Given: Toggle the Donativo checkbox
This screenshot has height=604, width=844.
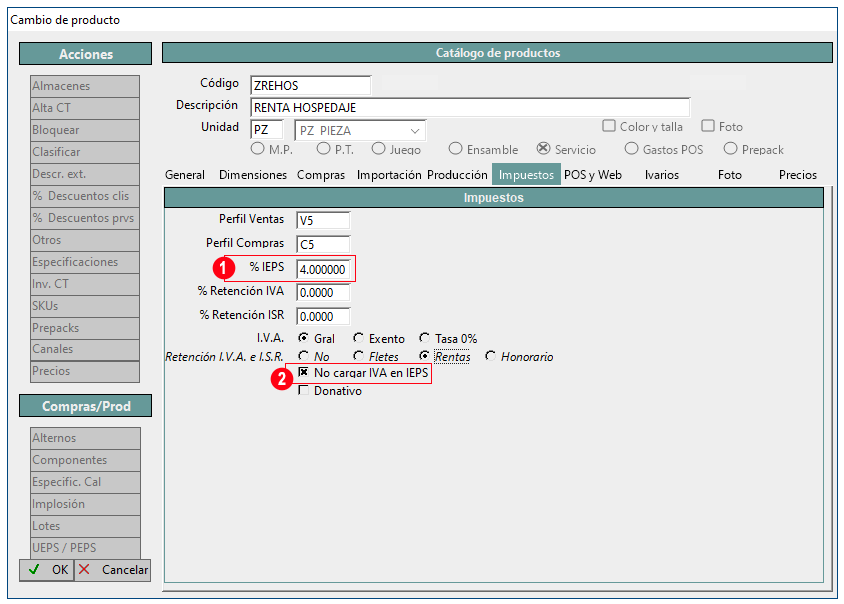Looking at the screenshot, I should click(304, 390).
